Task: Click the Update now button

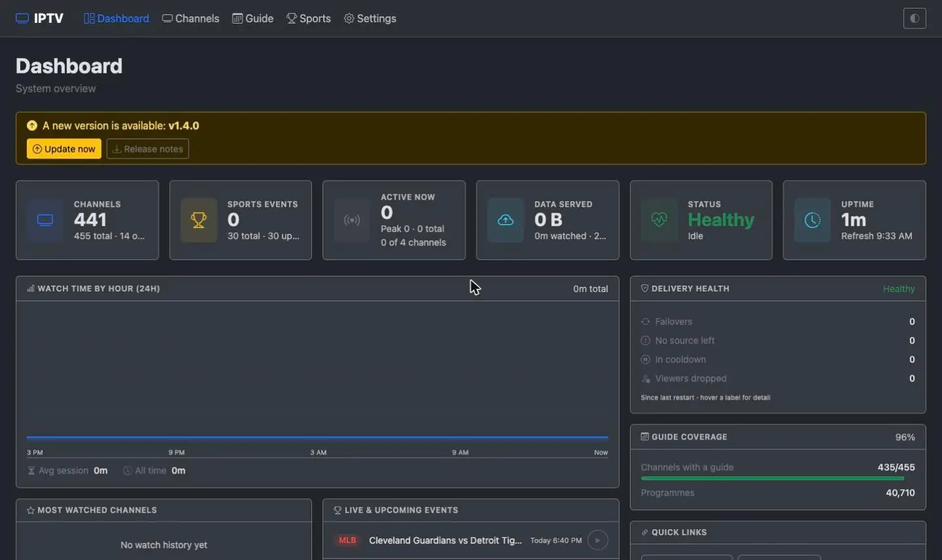Action: pyautogui.click(x=64, y=149)
